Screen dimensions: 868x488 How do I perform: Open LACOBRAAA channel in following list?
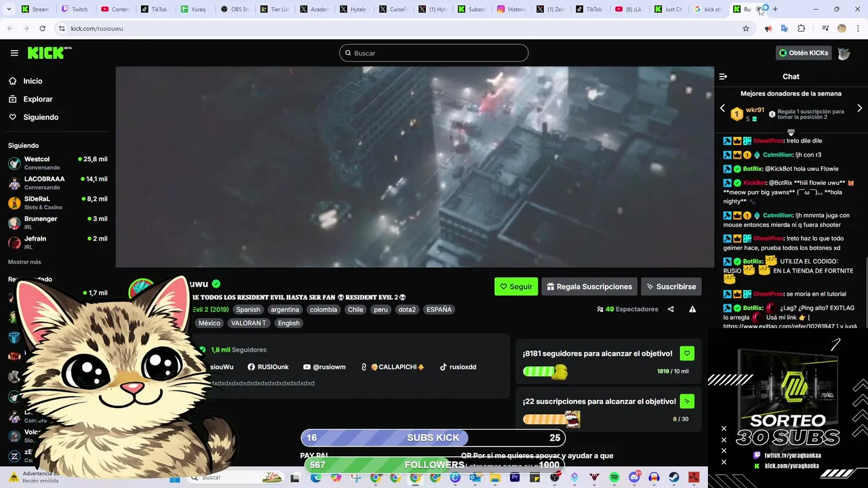(58, 183)
